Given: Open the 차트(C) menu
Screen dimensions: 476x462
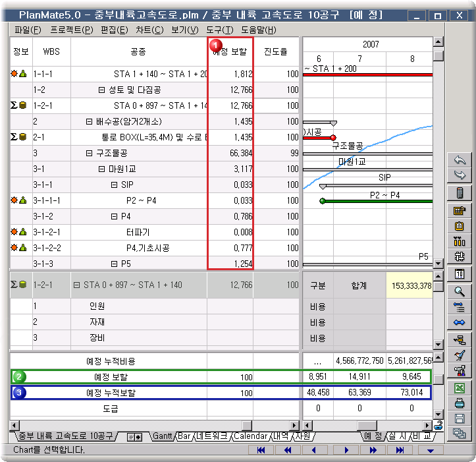Looking at the screenshot, I should click(149, 30).
